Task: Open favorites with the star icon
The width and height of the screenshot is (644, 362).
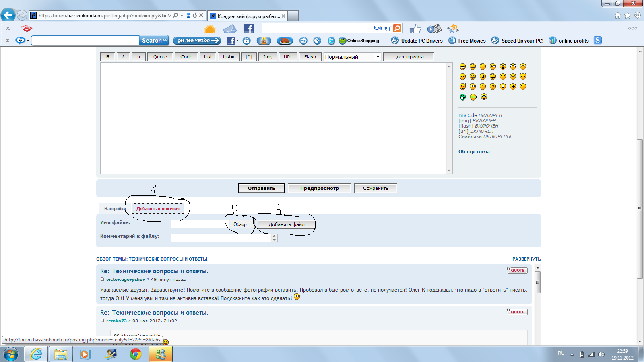Action: pyautogui.click(x=627, y=15)
